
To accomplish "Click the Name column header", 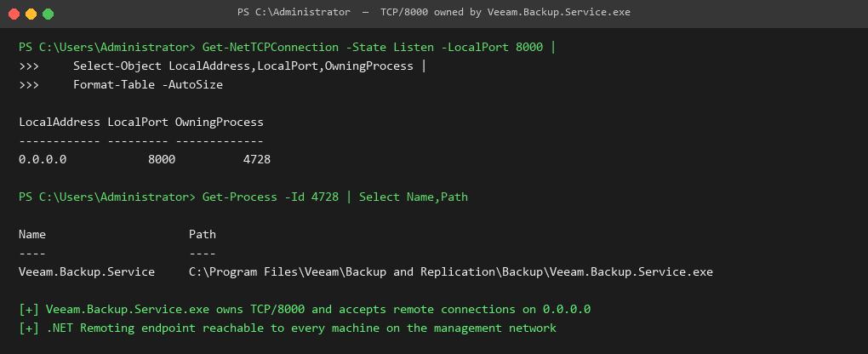I will [x=32, y=234].
